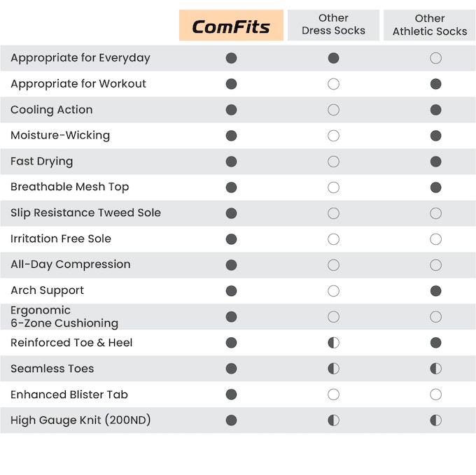
Task: Select the Other Athletic Socks column header
Action: click(x=429, y=24)
